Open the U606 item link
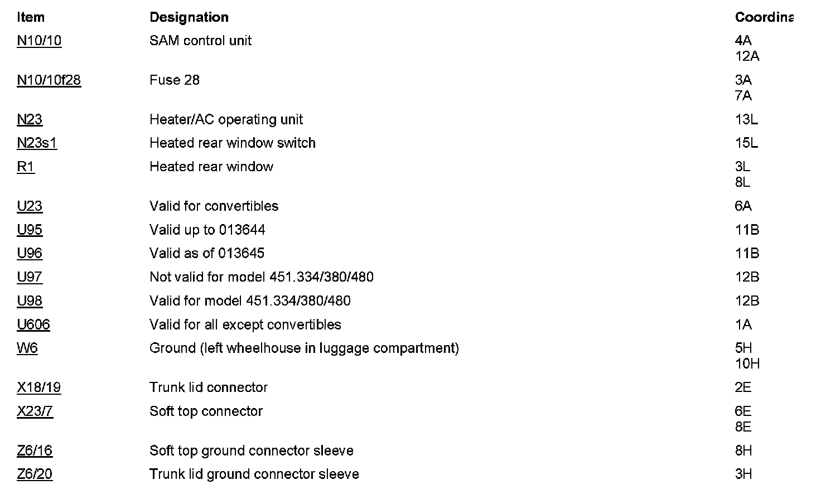This screenshot has width=821, height=504. pyautogui.click(x=33, y=324)
